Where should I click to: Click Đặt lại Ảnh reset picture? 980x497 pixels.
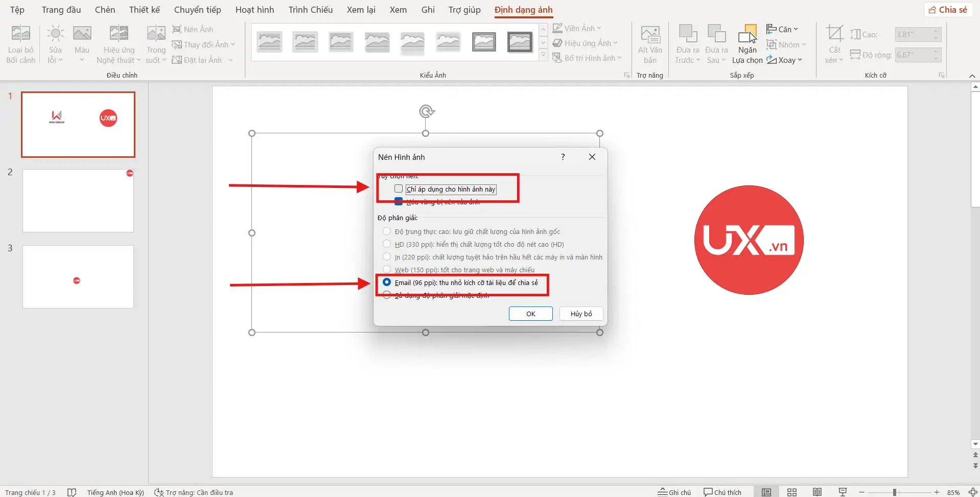tap(197, 60)
